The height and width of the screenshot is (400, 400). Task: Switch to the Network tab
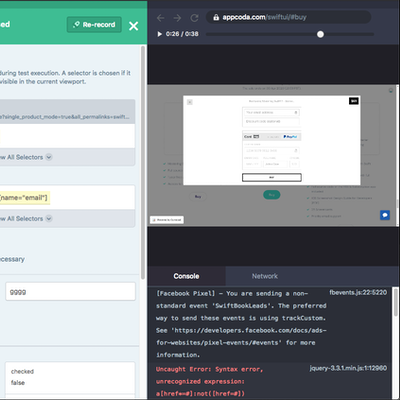tap(265, 276)
